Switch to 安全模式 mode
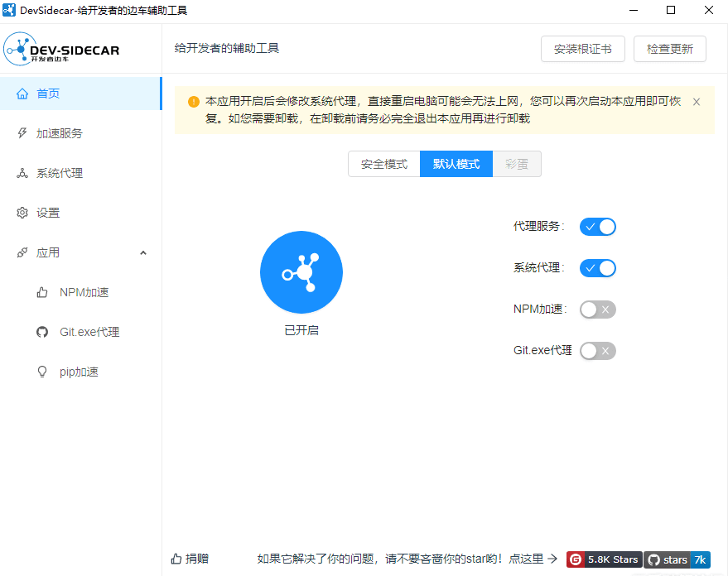Screen dimensions: 728x576 click(383, 164)
